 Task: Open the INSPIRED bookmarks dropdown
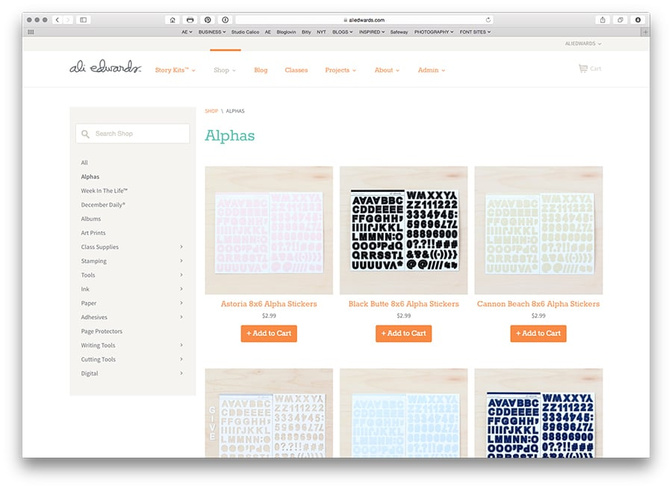pyautogui.click(x=372, y=32)
